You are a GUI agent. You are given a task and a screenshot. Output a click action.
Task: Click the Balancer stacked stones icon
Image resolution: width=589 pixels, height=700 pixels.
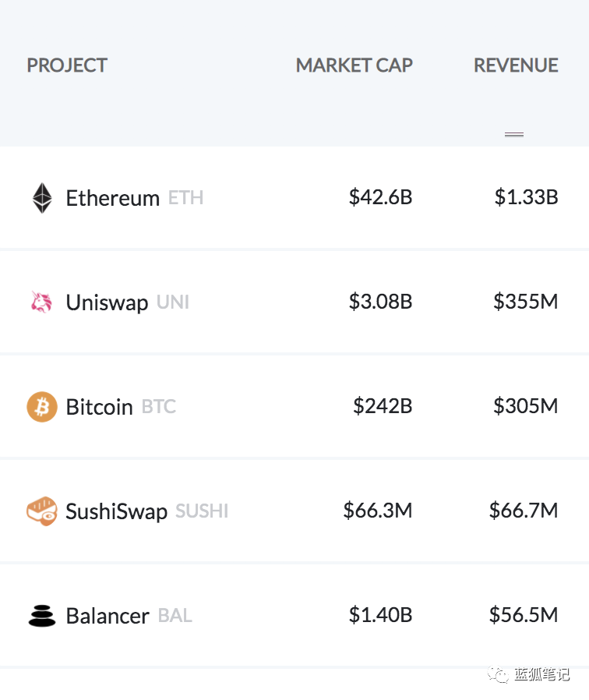pyautogui.click(x=42, y=616)
